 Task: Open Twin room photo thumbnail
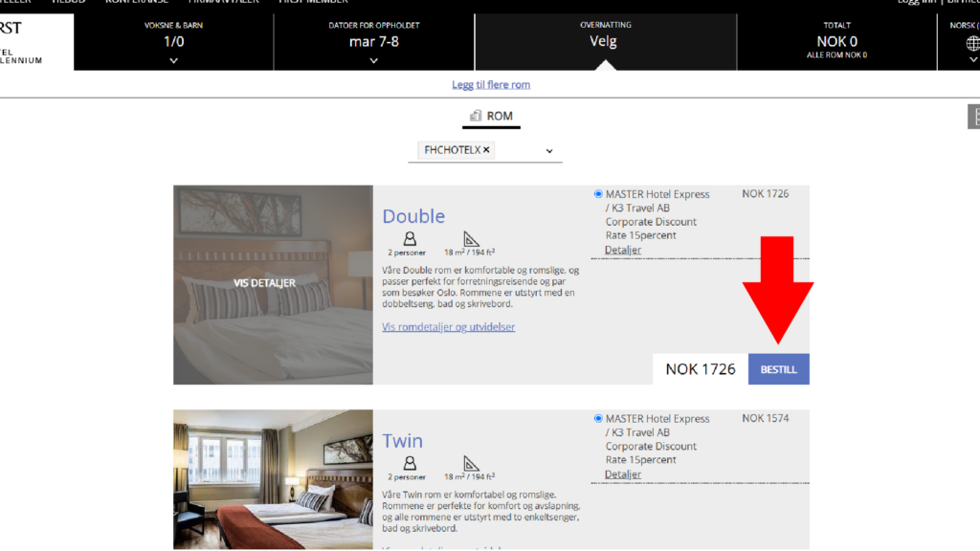pyautogui.click(x=273, y=479)
